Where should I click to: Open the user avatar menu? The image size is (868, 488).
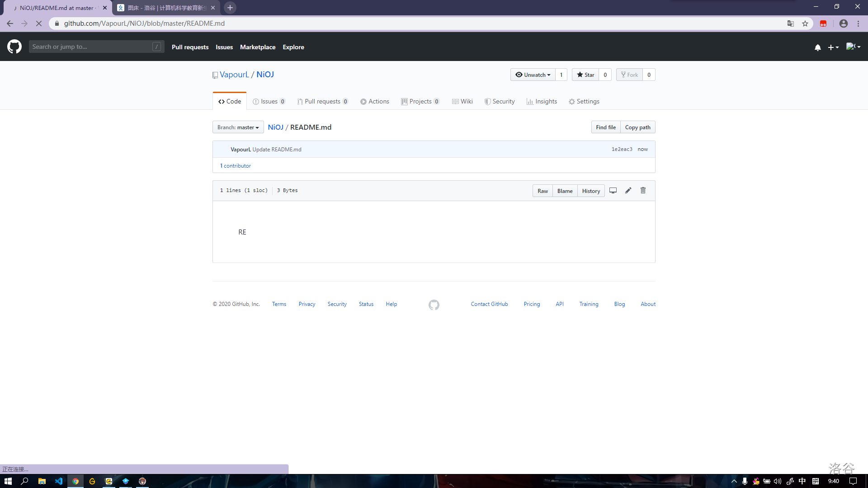coord(853,47)
